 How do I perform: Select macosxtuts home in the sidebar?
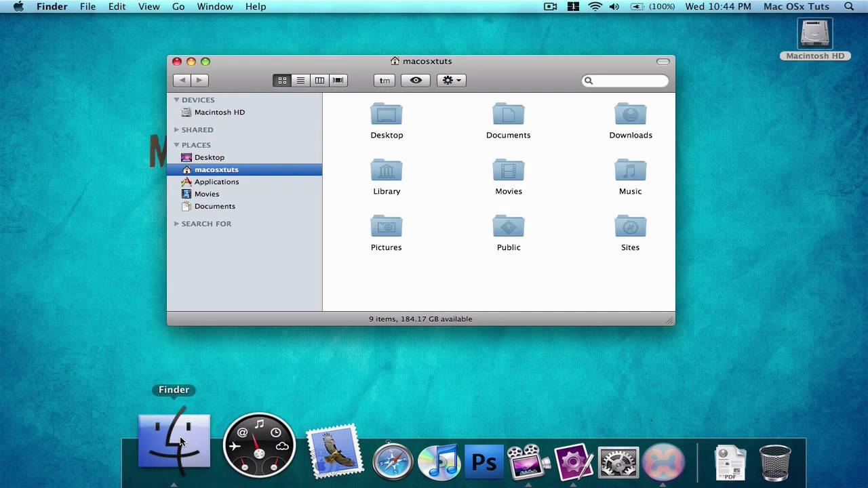(x=244, y=169)
